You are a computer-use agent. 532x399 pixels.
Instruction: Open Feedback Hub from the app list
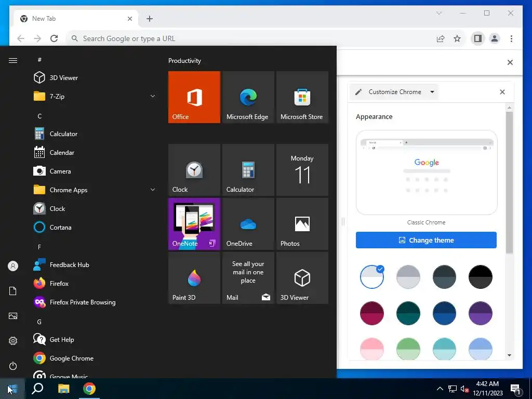tap(95, 264)
